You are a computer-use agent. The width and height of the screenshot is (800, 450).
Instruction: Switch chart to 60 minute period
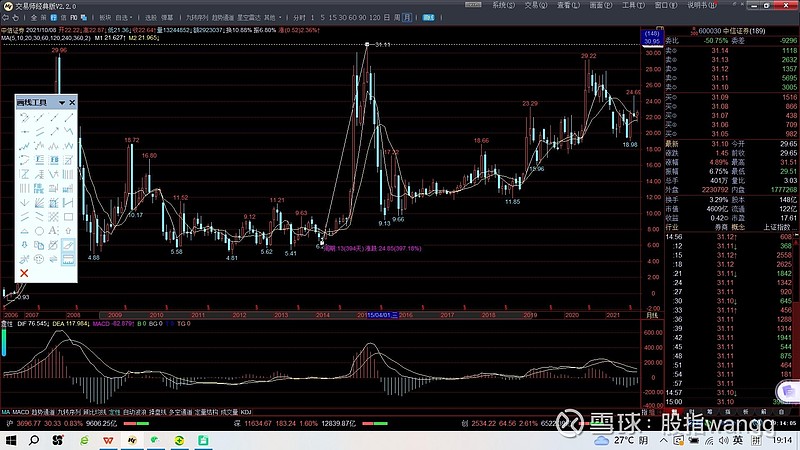click(354, 17)
